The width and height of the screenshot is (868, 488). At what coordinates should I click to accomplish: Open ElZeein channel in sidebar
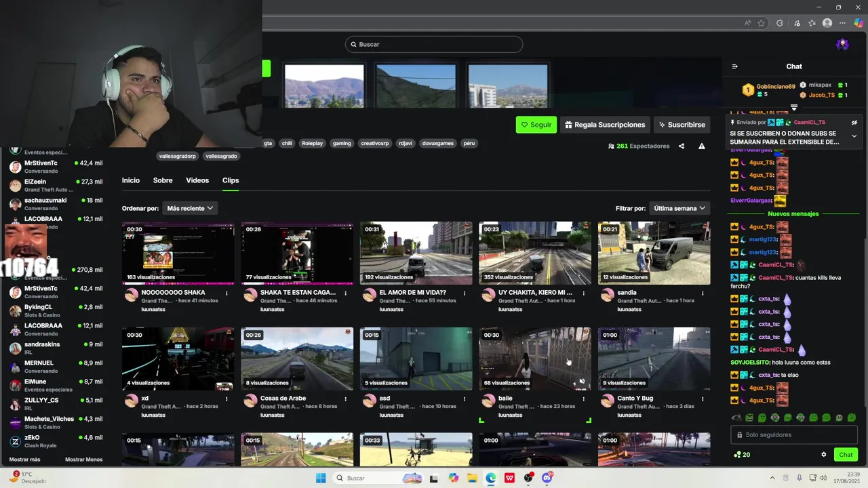click(x=56, y=185)
